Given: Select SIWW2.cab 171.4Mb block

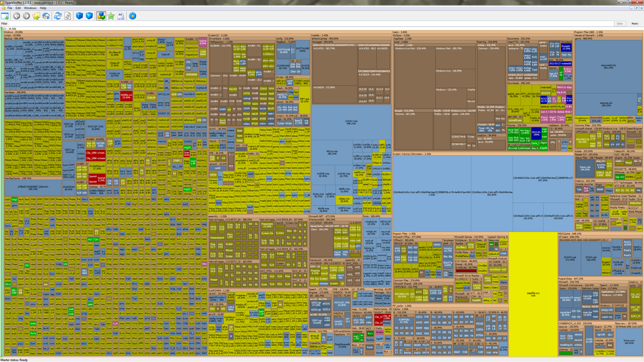Looking at the screenshot, I should click(x=570, y=259).
